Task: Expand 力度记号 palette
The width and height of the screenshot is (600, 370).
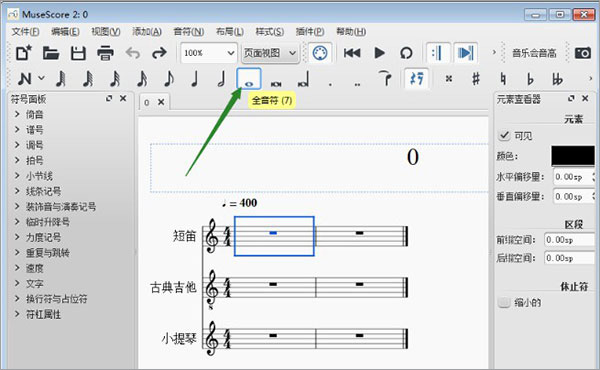Action: (x=17, y=237)
